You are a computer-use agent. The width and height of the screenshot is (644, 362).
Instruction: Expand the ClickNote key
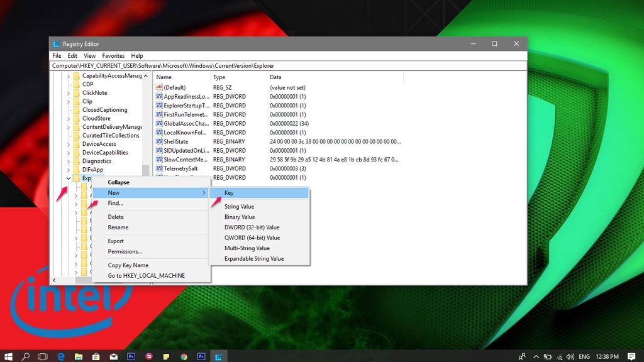click(69, 93)
